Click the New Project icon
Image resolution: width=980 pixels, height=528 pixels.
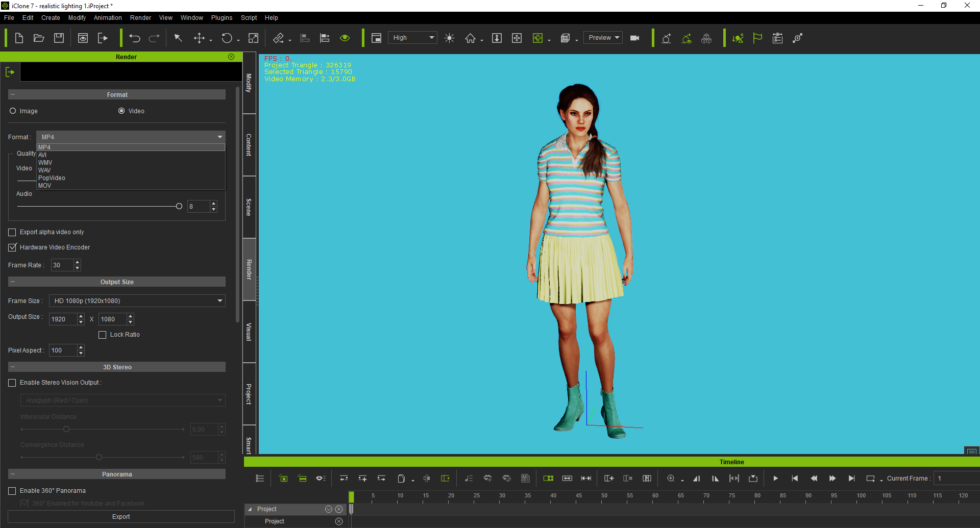[x=19, y=38]
